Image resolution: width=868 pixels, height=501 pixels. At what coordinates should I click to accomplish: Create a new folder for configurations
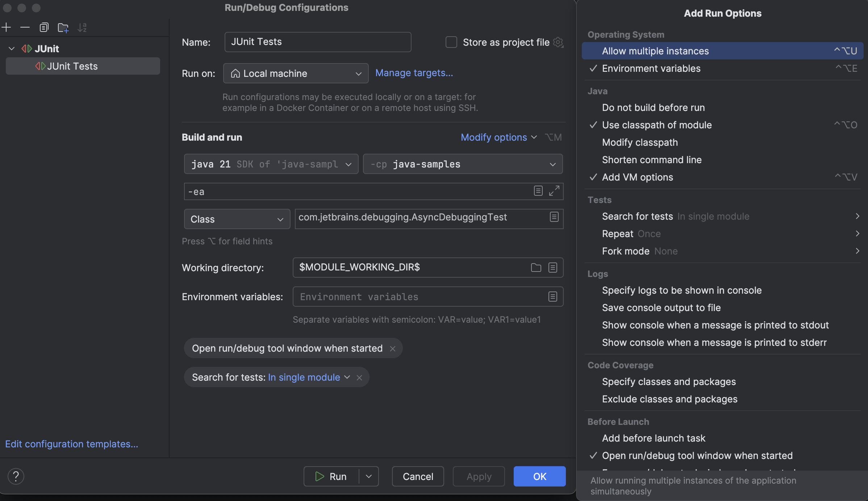pos(63,27)
